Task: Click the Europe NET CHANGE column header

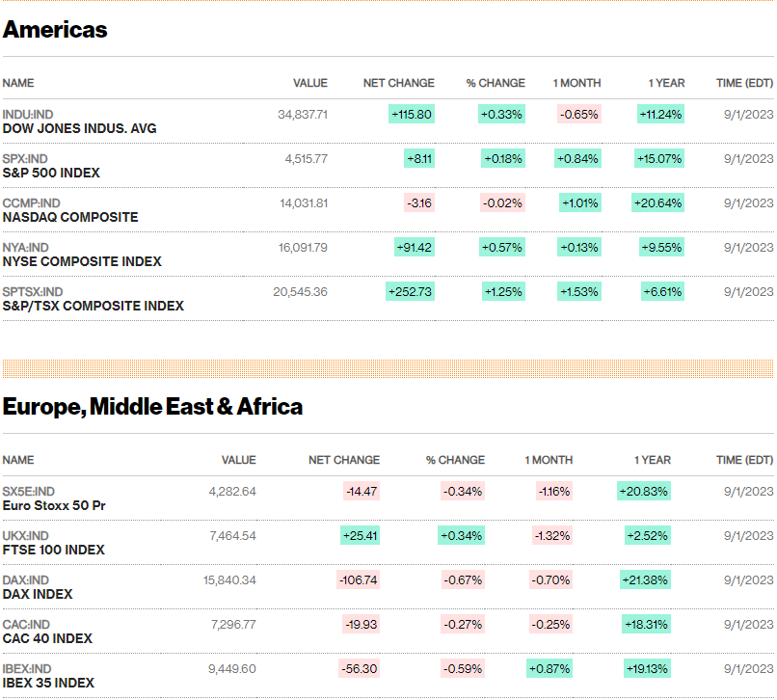Action: [344, 460]
